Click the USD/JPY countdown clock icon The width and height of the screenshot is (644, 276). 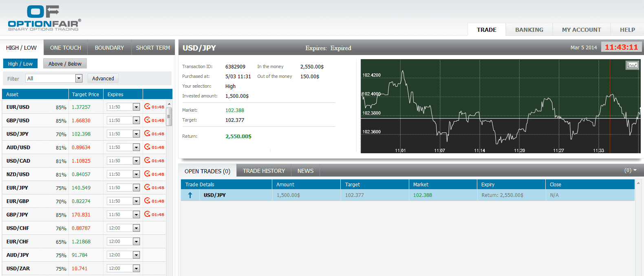click(147, 134)
